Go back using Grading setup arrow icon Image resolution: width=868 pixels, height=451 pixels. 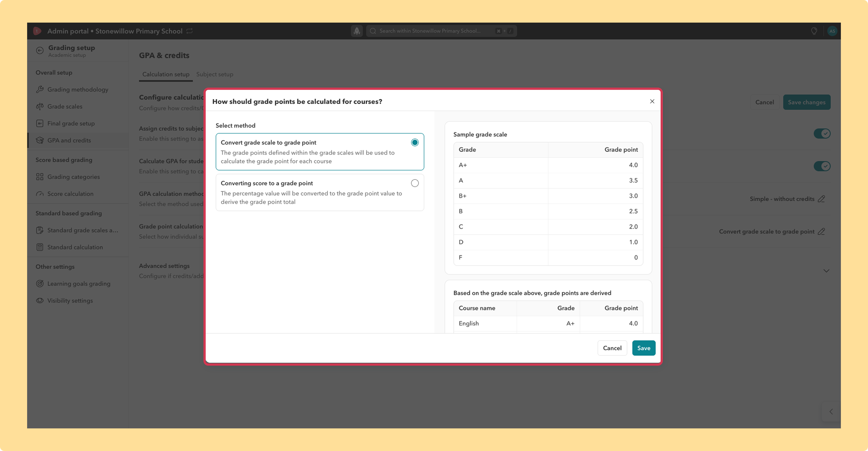tap(40, 51)
